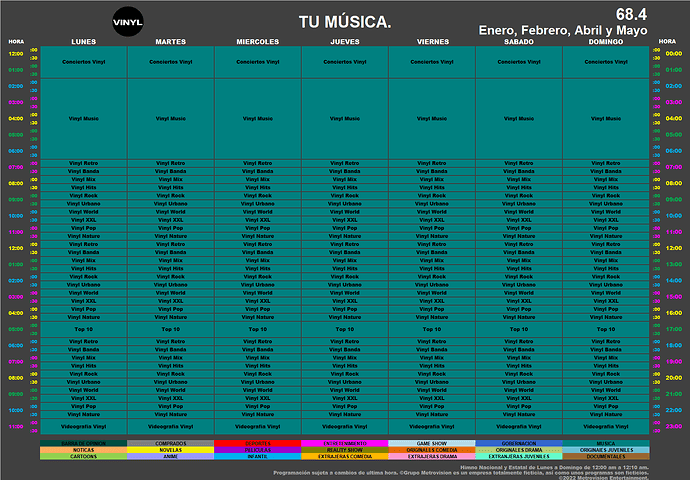Select the SABADO day header
Screen dimensions: 690x480
519,42
